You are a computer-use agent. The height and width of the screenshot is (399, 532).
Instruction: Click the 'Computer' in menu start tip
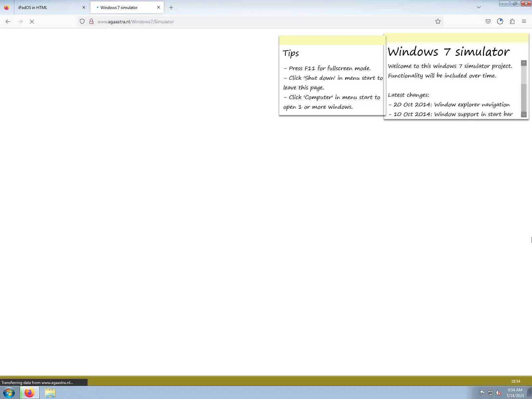tap(332, 102)
